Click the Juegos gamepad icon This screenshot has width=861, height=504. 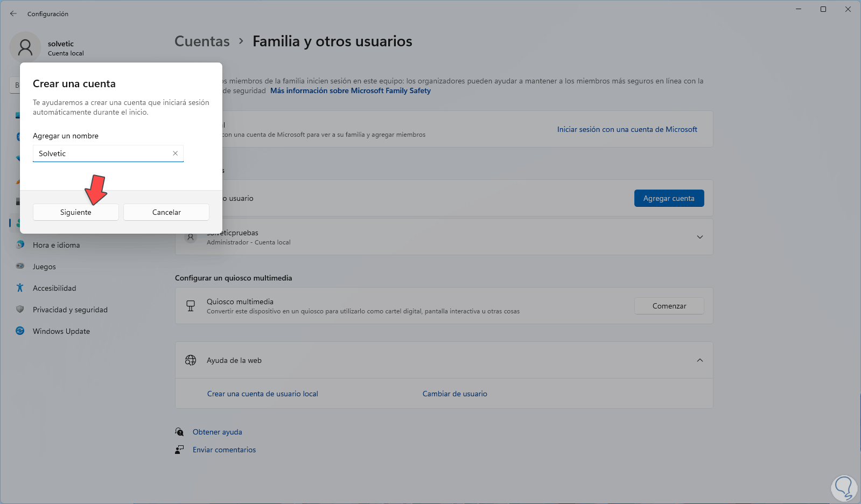pyautogui.click(x=20, y=266)
